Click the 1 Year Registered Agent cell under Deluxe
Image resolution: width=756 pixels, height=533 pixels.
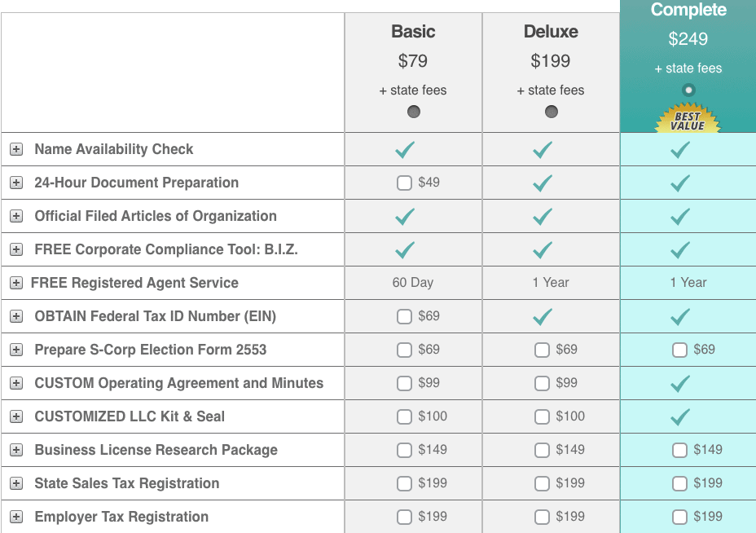pyautogui.click(x=550, y=283)
